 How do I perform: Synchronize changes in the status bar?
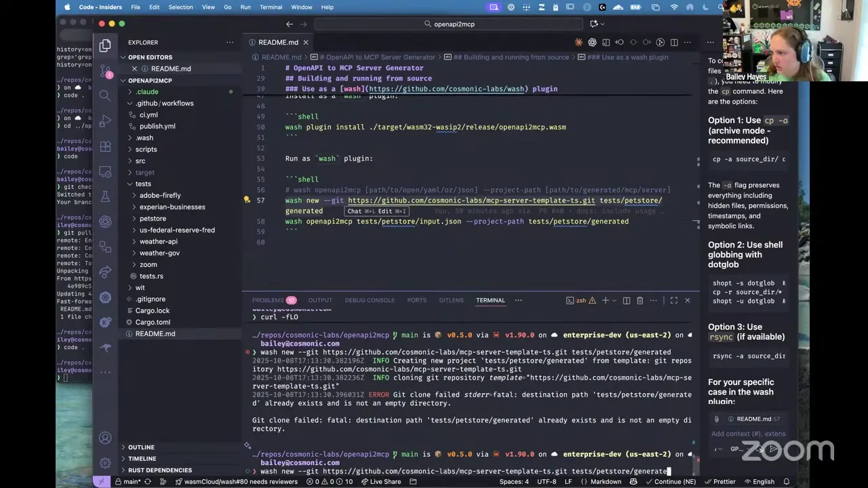pyautogui.click(x=149, y=482)
